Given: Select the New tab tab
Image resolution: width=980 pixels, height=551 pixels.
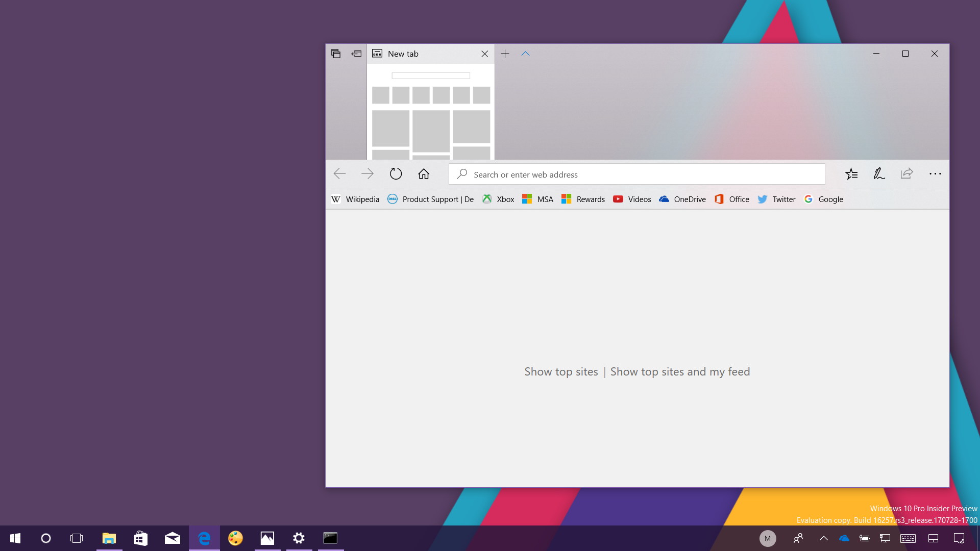Looking at the screenshot, I should [x=424, y=54].
